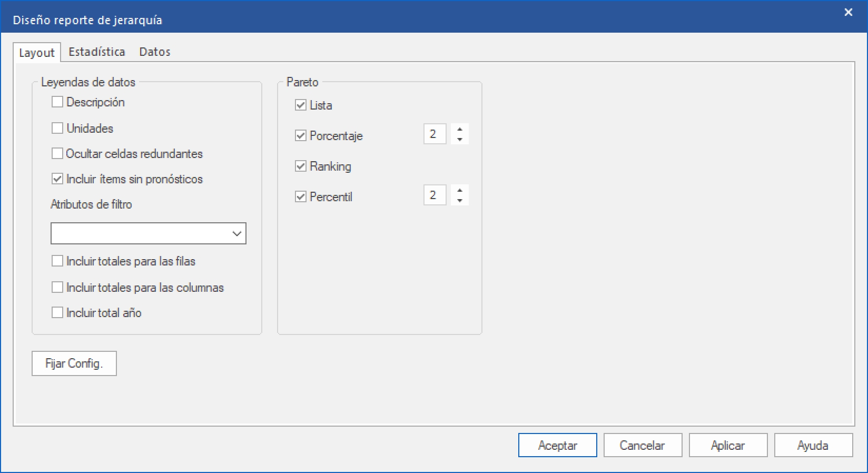Screen dimensions: 868x473
Task: Uncheck Incluir ítems sin pronósticos
Action: click(x=57, y=179)
